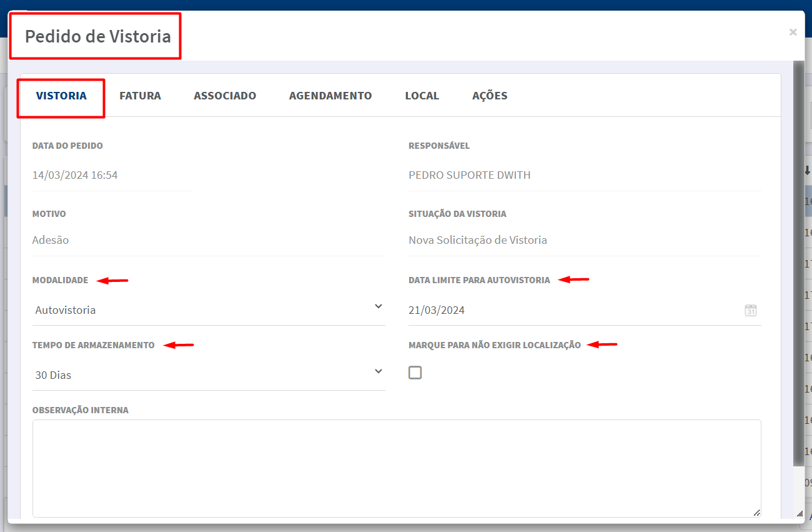Switch to the Vistoria tab
This screenshot has height=532, width=812.
[x=61, y=96]
